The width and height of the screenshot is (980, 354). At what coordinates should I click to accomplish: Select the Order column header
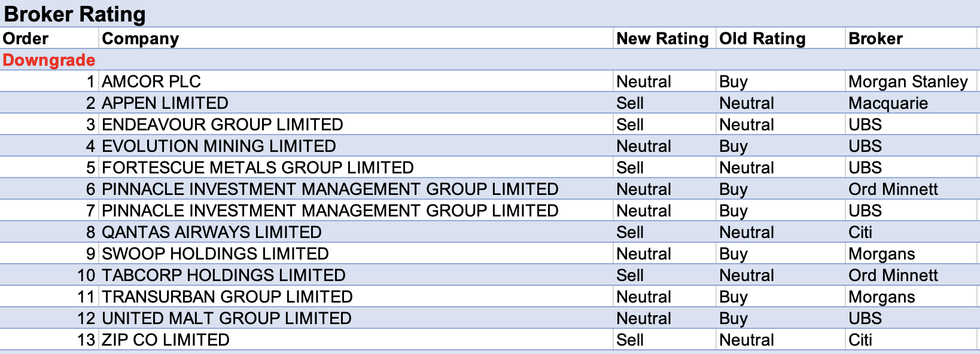(26, 38)
